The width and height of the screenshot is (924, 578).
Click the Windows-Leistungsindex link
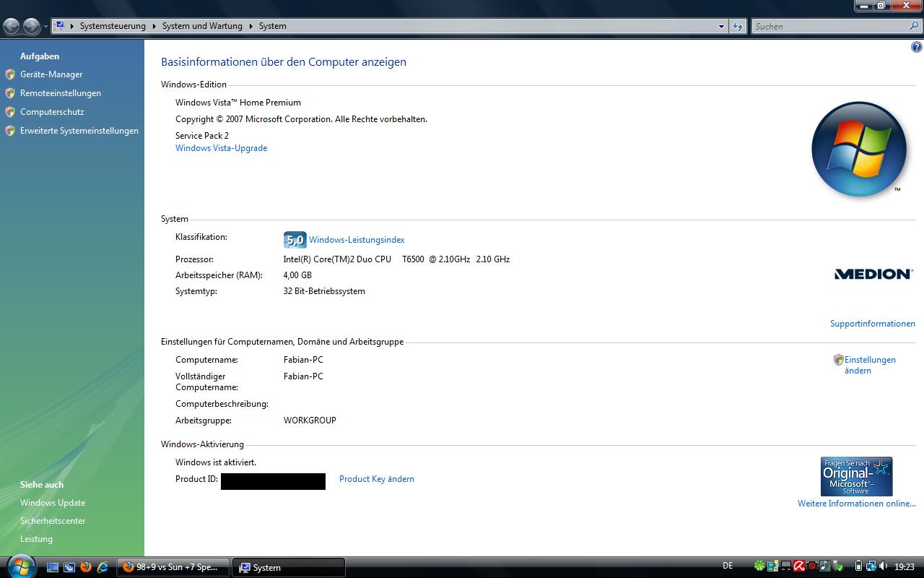coord(357,240)
